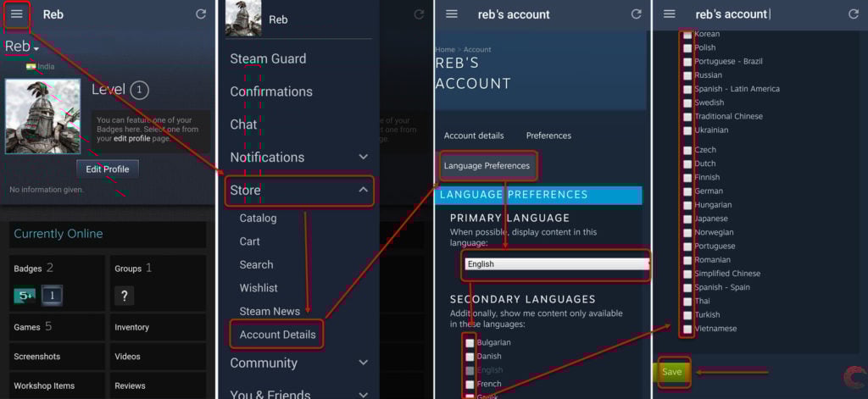Check the Ukrainian language checkbox
Screen dimensions: 868x399
tap(687, 130)
